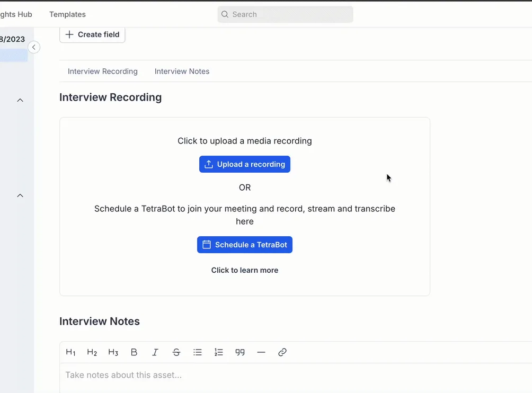Click the 'Click to upload a media recording' text
The image size is (532, 393).
(245, 141)
